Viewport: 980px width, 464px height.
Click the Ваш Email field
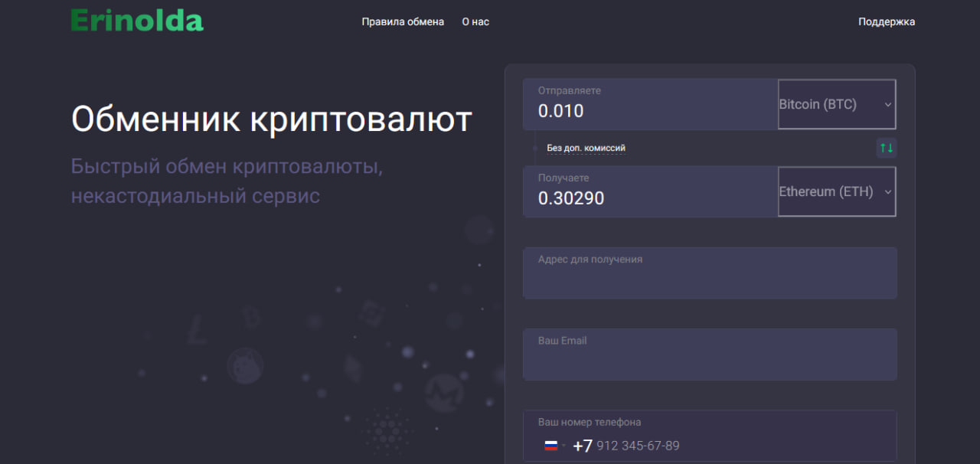point(710,355)
